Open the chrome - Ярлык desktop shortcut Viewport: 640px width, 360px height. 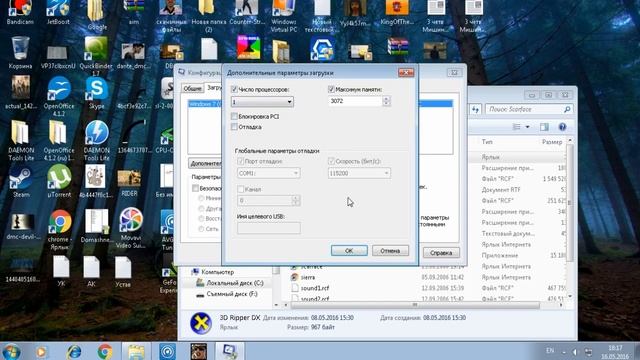pos(60,229)
